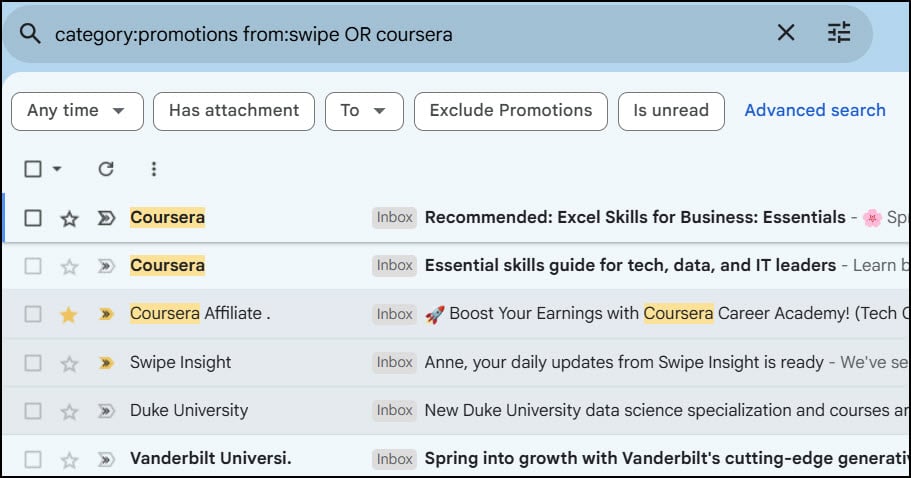This screenshot has width=911, height=478.
Task: Open the select-all dropdown arrow
Action: [57, 169]
